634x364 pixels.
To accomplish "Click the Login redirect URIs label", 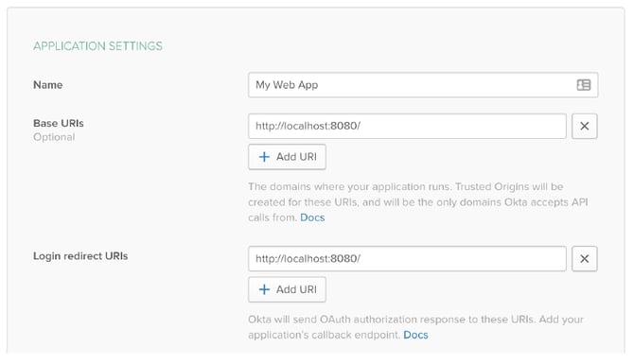I will tap(80, 256).
